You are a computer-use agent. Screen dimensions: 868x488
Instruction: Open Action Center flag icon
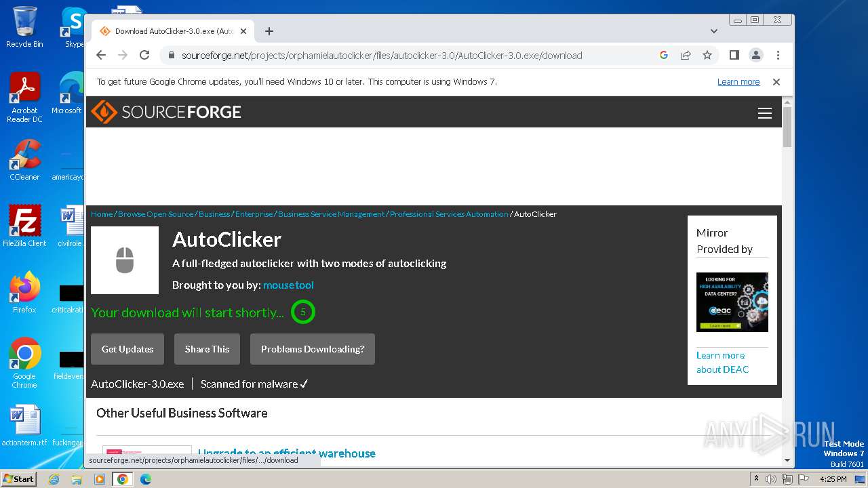(x=802, y=479)
